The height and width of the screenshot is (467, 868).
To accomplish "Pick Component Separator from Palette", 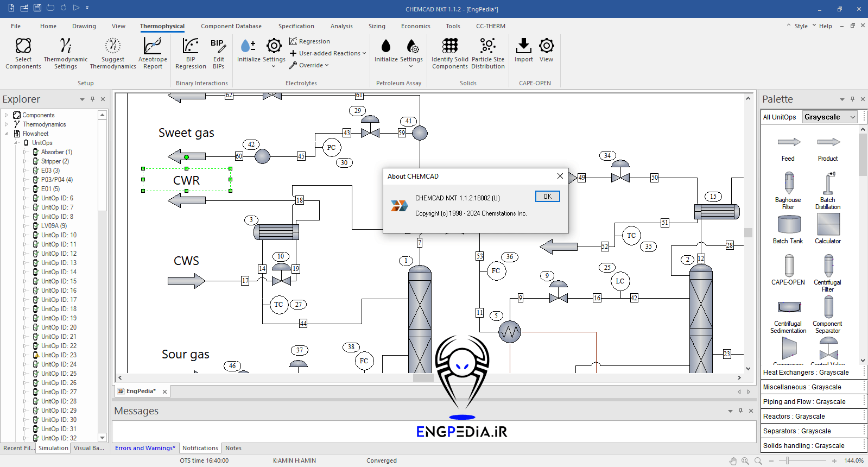I will click(828, 315).
